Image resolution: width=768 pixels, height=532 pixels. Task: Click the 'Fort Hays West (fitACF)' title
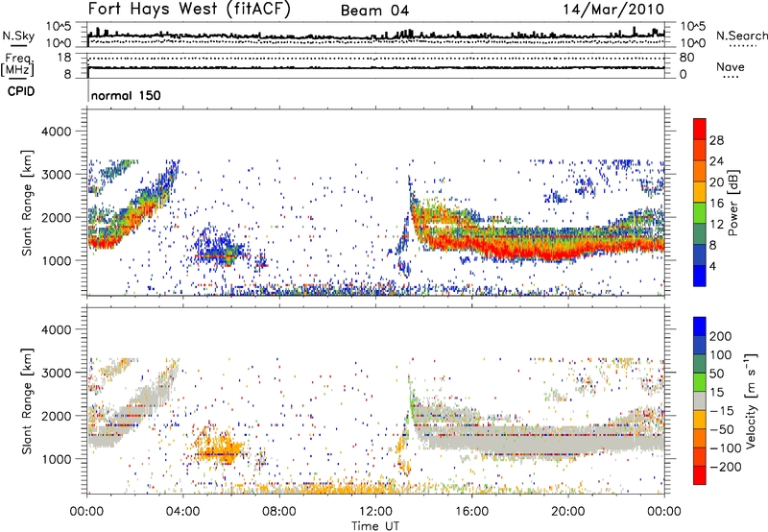pos(189,9)
